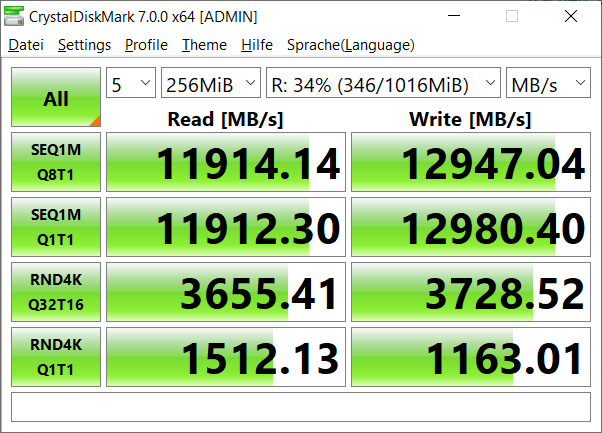Click RND4K Q1T1 write value 1163.01
Viewport: 602px width, 433px height.
click(471, 357)
